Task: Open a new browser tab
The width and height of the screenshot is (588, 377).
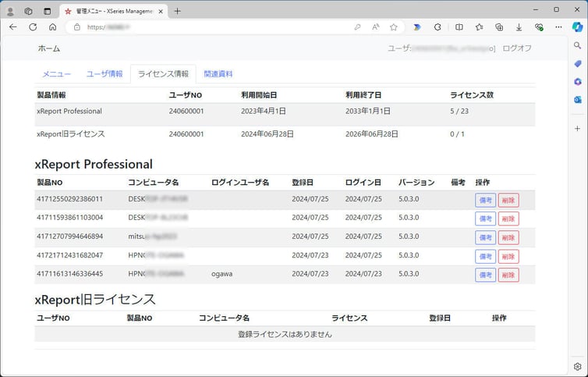Action: pyautogui.click(x=177, y=12)
